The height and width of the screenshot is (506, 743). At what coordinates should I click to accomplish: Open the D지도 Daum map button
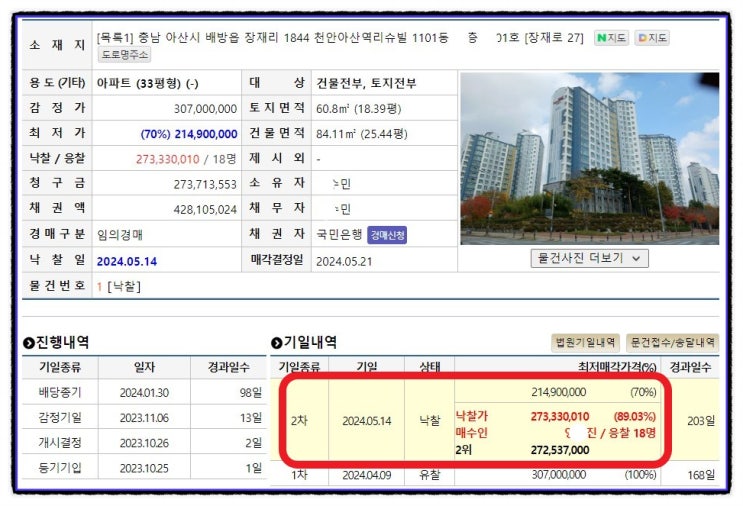pos(652,38)
